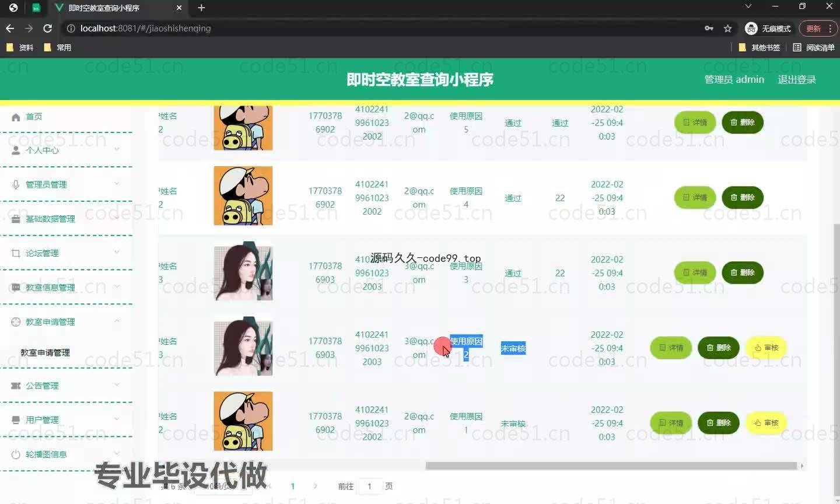Click the 退出登录 link
This screenshot has width=840, height=504.
[797, 79]
